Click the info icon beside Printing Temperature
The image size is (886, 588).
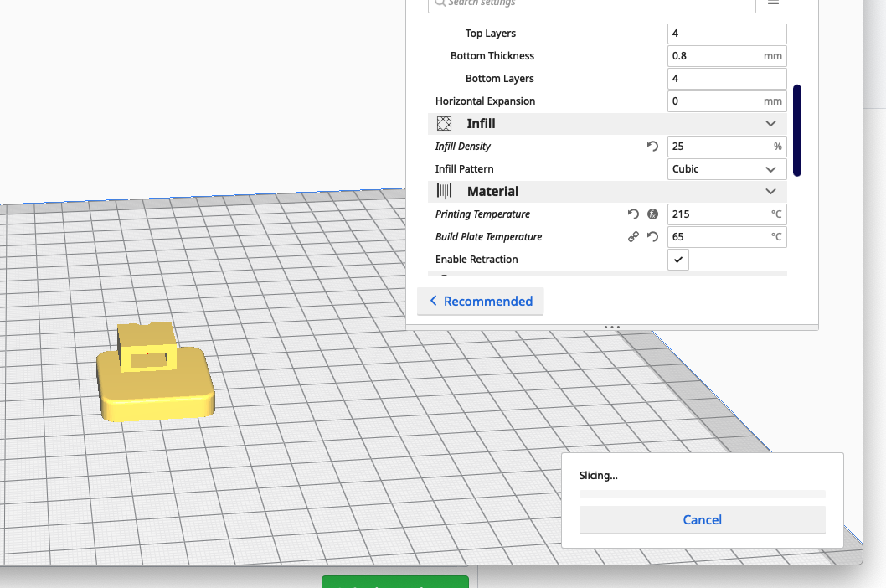click(653, 214)
